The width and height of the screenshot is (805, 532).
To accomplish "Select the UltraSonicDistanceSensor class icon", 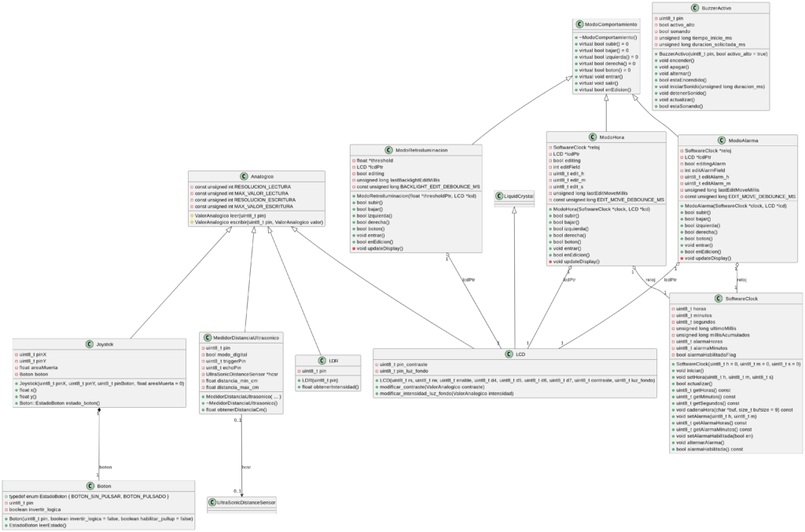I will point(212,501).
